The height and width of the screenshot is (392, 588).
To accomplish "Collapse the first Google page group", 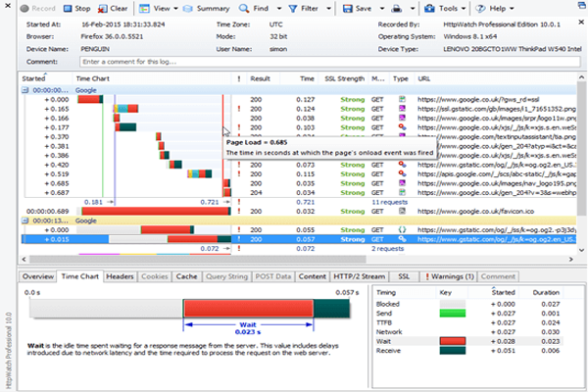I will pyautogui.click(x=25, y=88).
